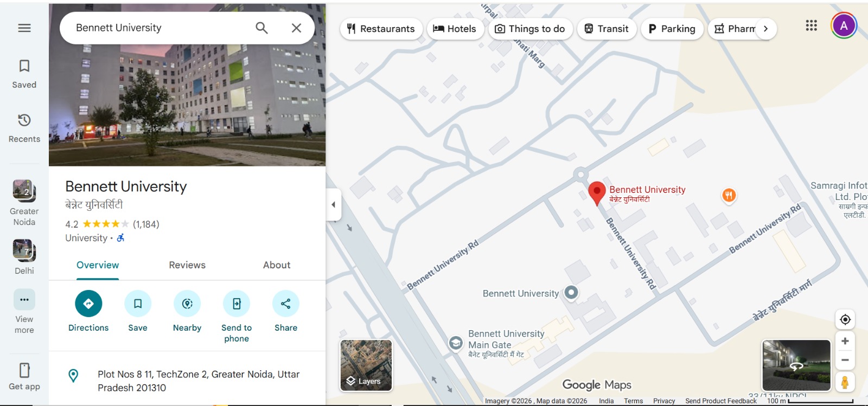Zoom in on the map

pyautogui.click(x=845, y=341)
